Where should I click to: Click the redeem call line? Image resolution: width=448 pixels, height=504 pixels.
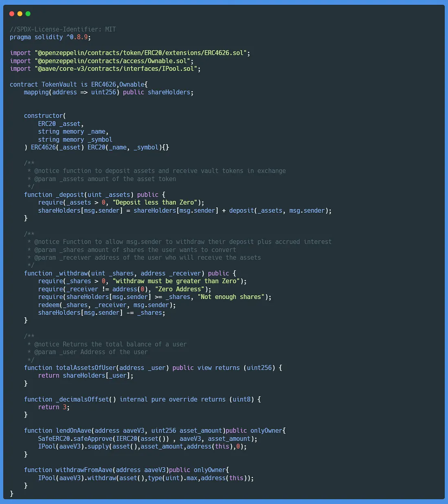pyautogui.click(x=107, y=305)
